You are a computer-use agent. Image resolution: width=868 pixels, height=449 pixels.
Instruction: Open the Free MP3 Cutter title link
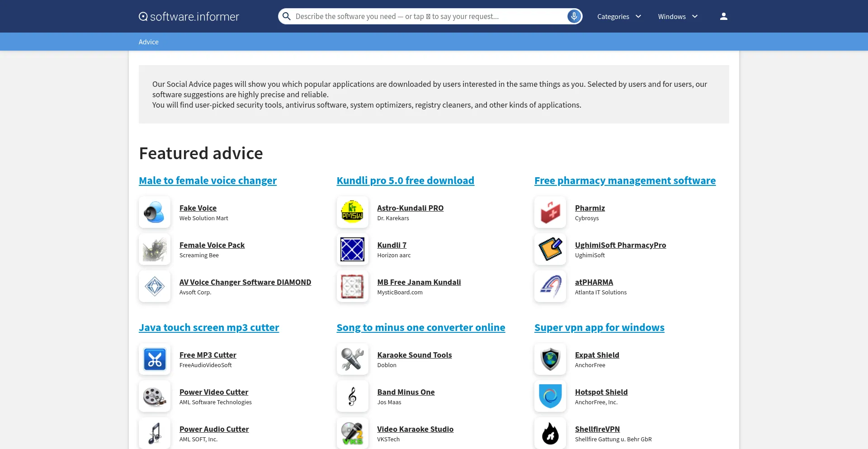tap(208, 355)
